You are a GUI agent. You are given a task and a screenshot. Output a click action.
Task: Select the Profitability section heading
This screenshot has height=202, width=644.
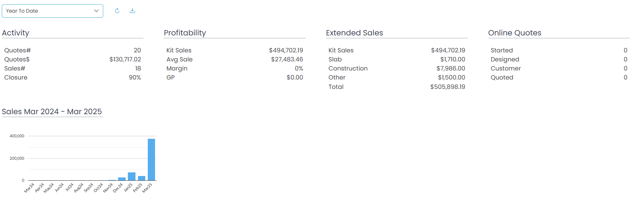[185, 33]
